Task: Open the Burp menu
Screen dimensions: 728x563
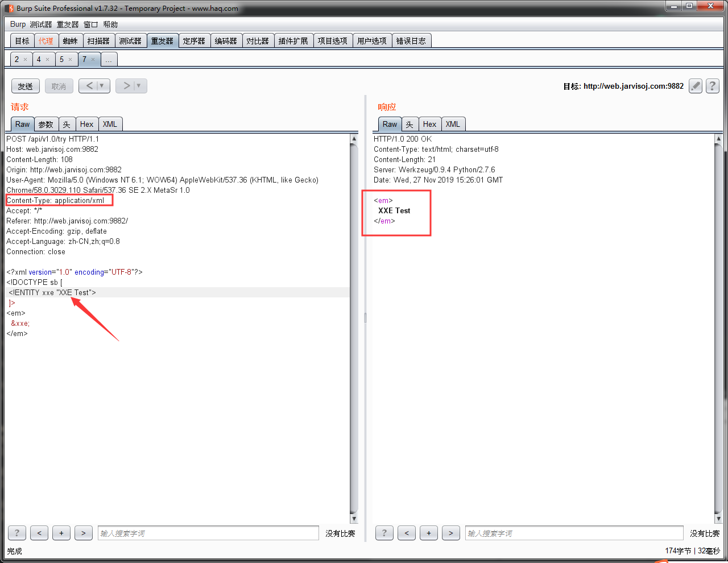Action: [18, 24]
